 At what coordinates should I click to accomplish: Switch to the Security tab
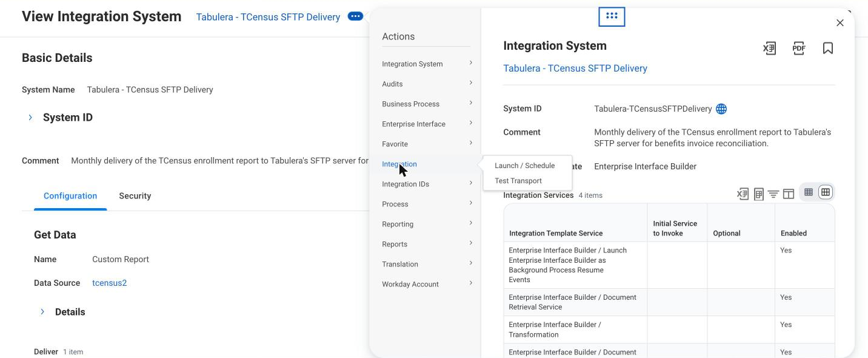(135, 196)
